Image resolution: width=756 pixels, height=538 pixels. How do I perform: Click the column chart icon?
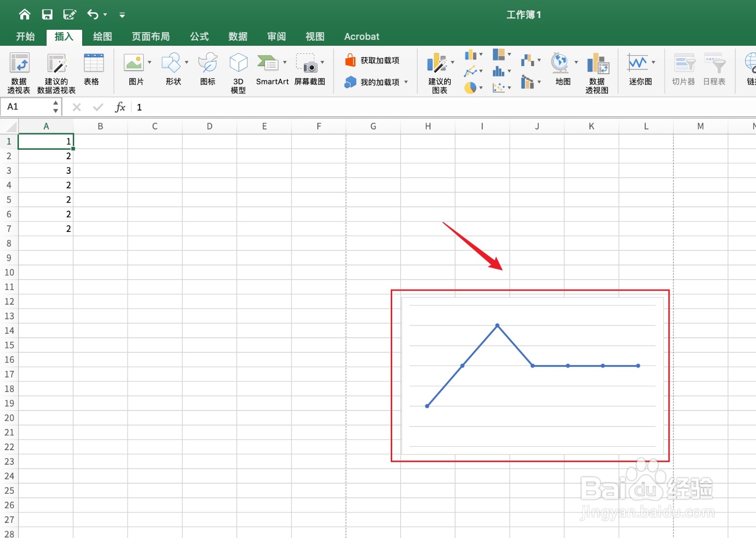[470, 55]
